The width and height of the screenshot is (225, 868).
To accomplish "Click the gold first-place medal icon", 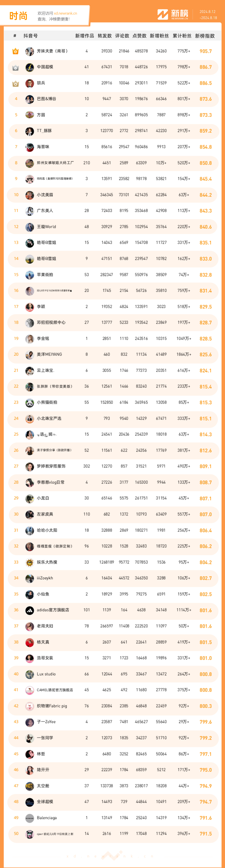I will (x=15, y=51).
